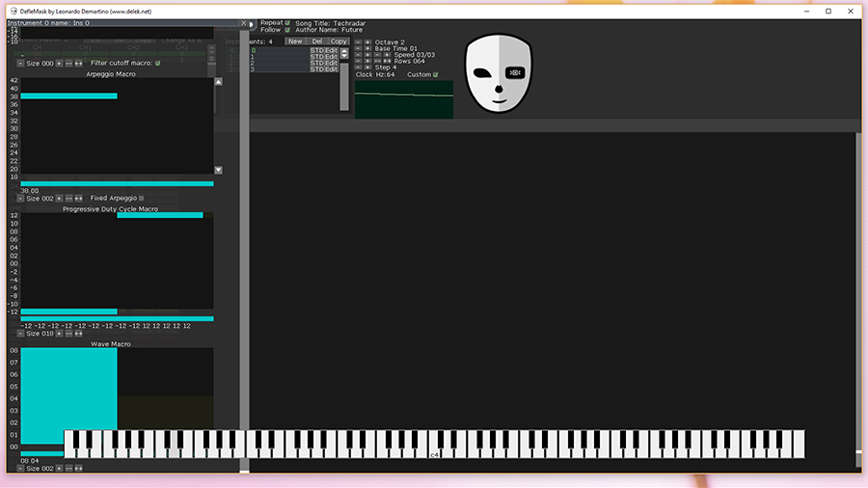Click double-minus button beside Size 018
The image size is (868, 488).
[x=68, y=334]
